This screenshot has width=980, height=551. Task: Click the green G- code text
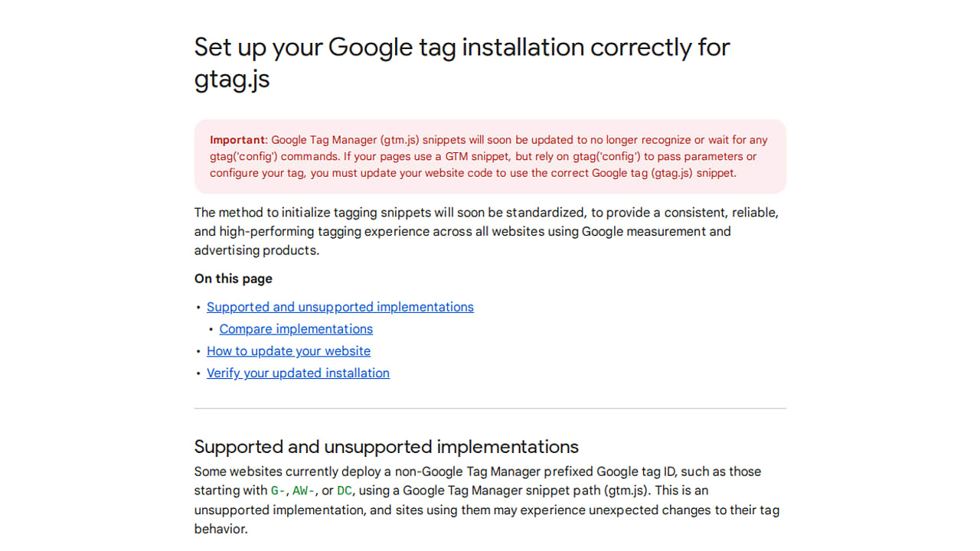(x=279, y=491)
